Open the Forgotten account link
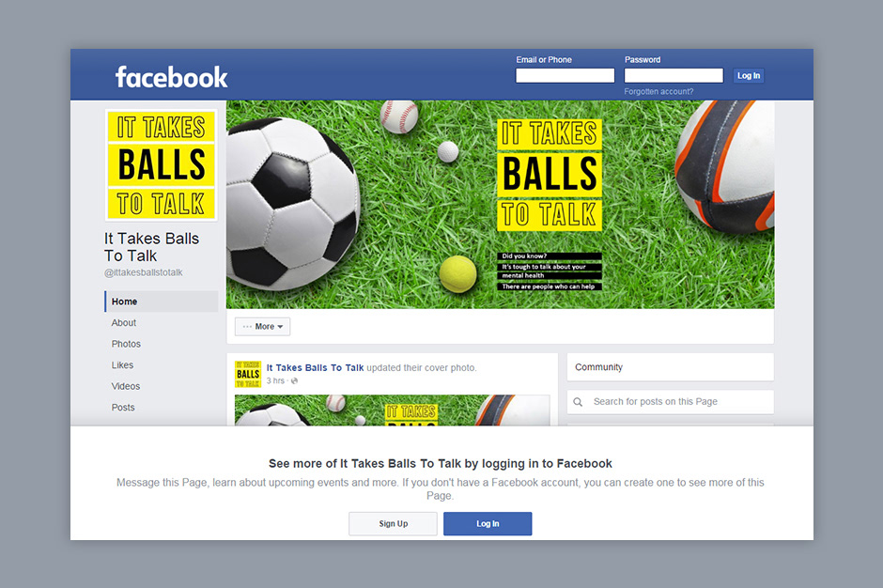Screen dimensions: 883x588 [x=658, y=91]
